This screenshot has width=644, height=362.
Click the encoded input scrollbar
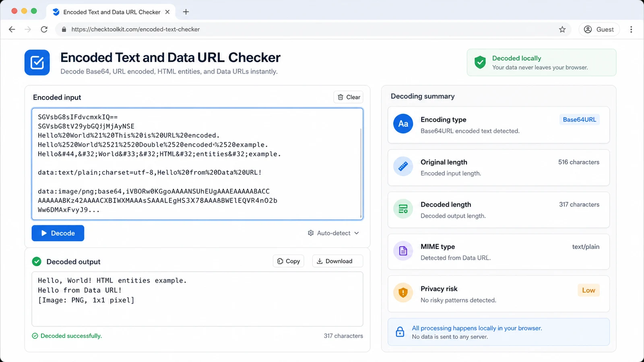click(361, 173)
